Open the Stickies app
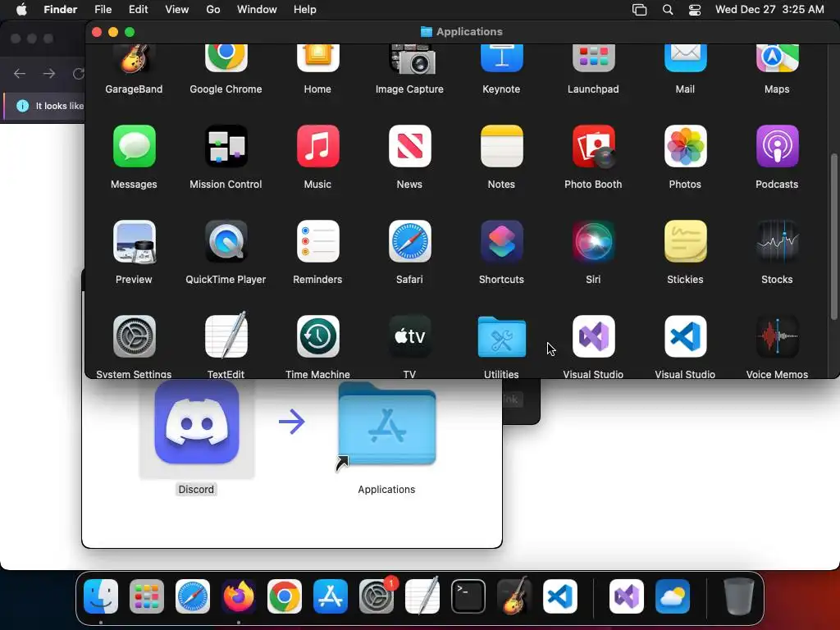This screenshot has width=840, height=630. (x=685, y=242)
